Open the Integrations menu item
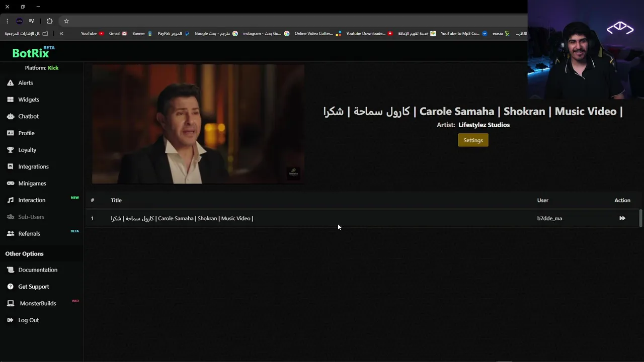 tap(33, 166)
